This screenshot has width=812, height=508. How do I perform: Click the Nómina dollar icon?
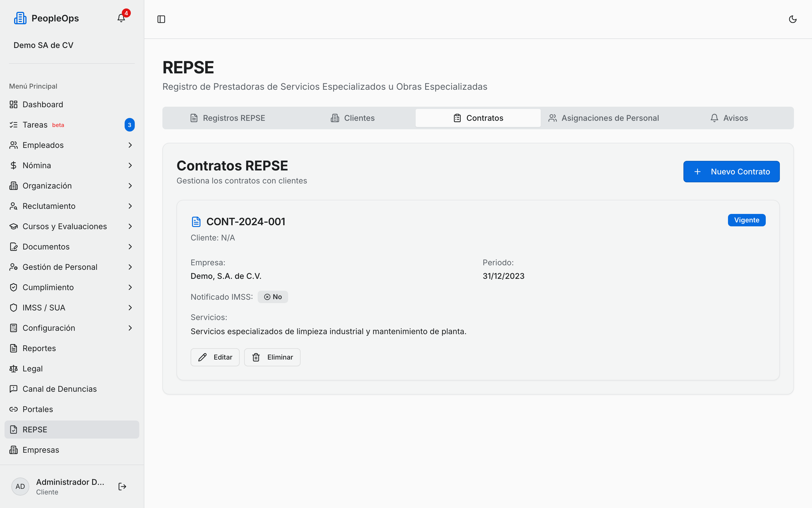coord(14,165)
